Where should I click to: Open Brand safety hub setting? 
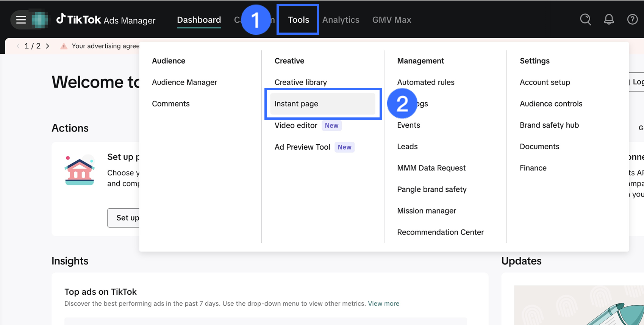tap(549, 125)
